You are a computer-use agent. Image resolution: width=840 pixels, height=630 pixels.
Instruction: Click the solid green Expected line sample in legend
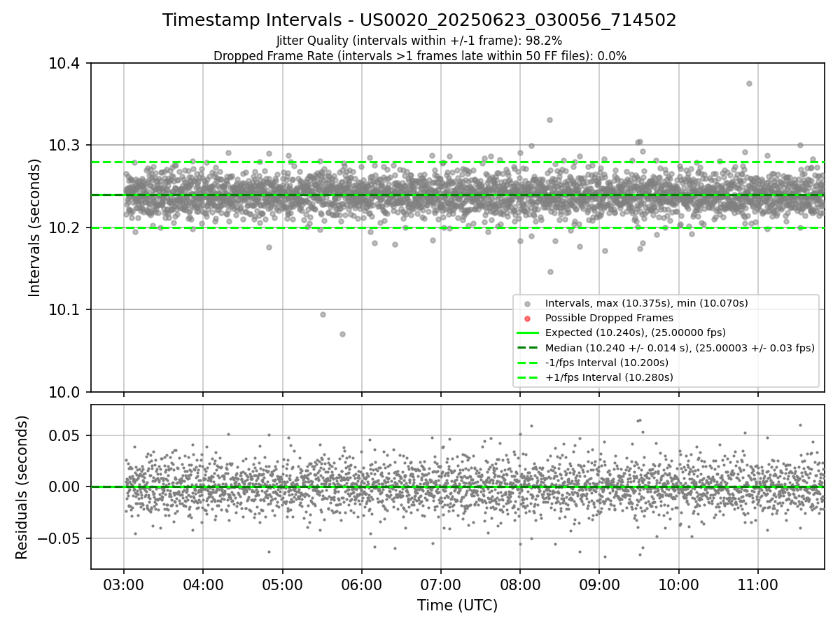click(527, 332)
